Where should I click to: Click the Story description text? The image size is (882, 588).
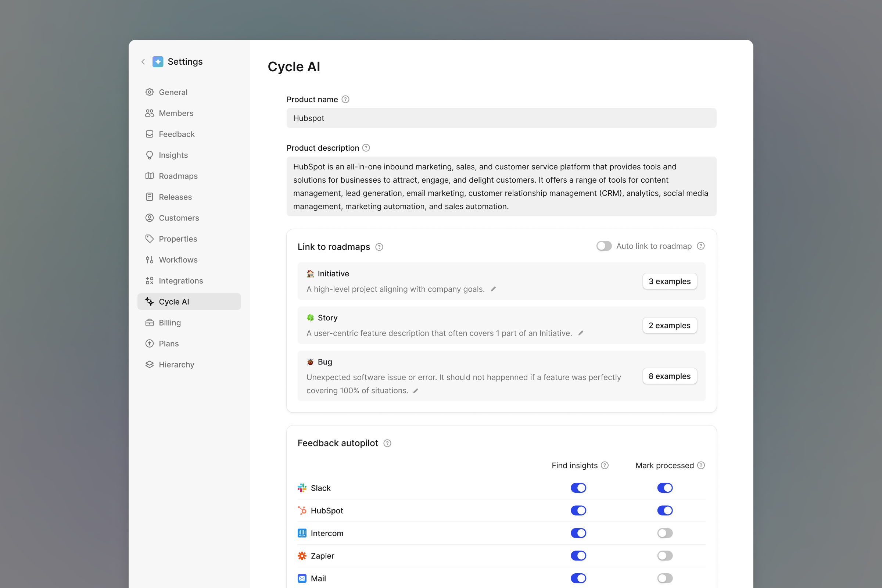coord(439,333)
